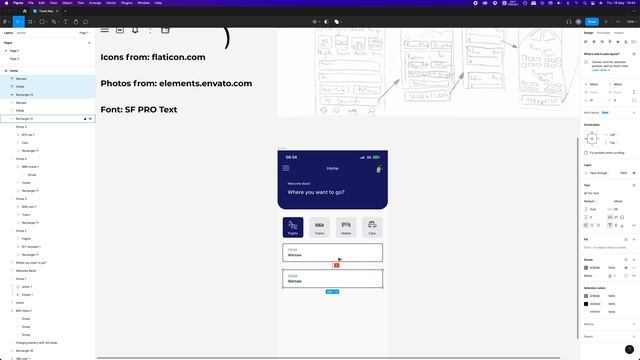
Task: Click the hamburger menu icon in app mockup
Action: [x=286, y=168]
